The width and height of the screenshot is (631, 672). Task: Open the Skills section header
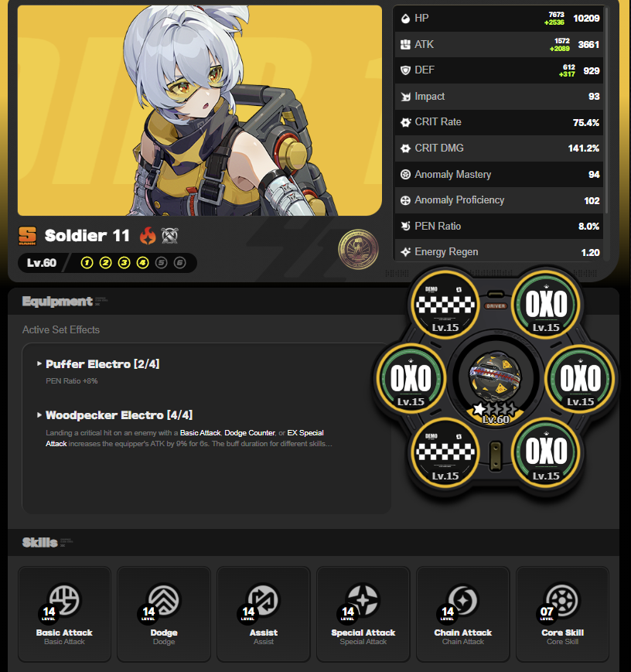(x=40, y=543)
